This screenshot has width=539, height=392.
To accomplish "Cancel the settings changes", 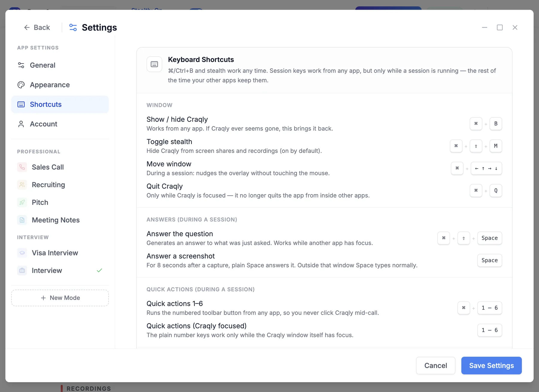I will 436,366.
